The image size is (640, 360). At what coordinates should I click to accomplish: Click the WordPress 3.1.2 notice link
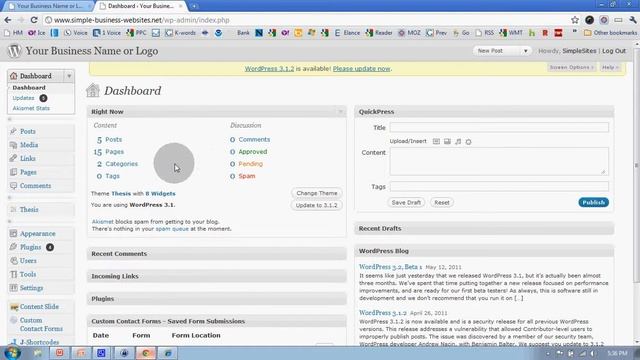pos(269,69)
